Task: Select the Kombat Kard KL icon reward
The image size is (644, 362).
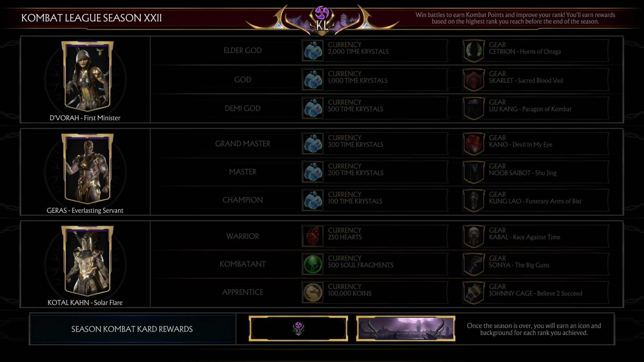Action: 298,328
